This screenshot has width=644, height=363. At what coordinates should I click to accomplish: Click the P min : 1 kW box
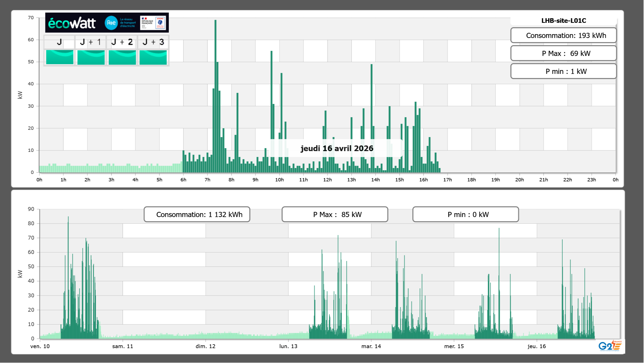pyautogui.click(x=563, y=71)
